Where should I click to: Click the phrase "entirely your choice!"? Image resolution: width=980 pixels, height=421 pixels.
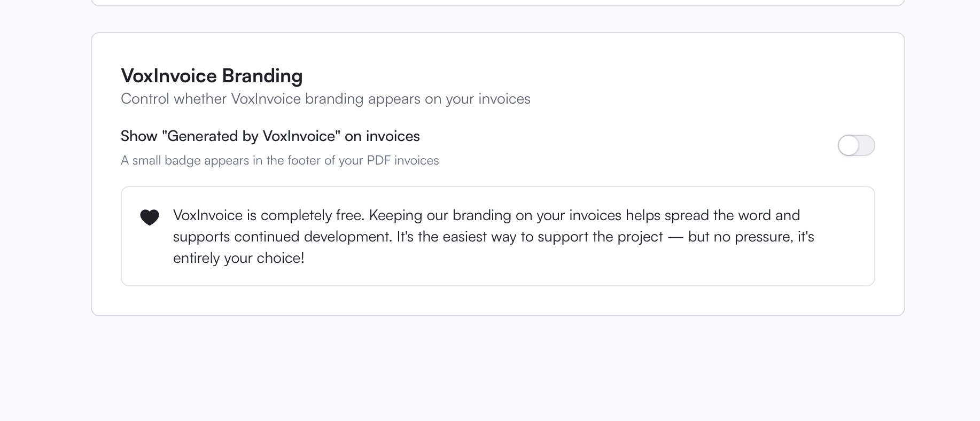pos(238,258)
